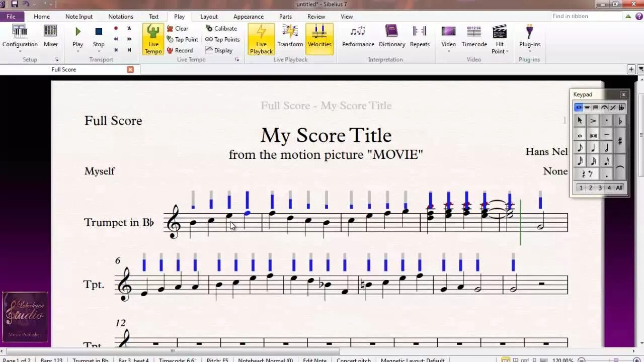The width and height of the screenshot is (644, 362).
Task: Select All voices on the Keypad
Action: pyautogui.click(x=619, y=188)
